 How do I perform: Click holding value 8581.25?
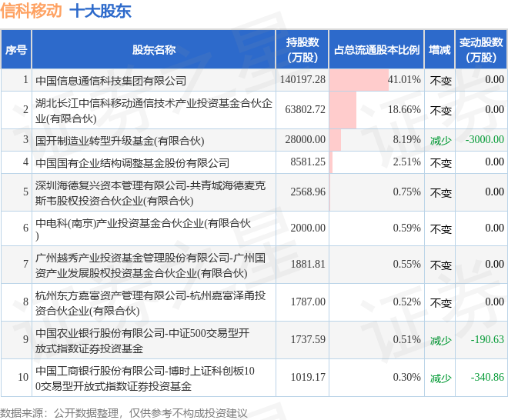coord(308,162)
